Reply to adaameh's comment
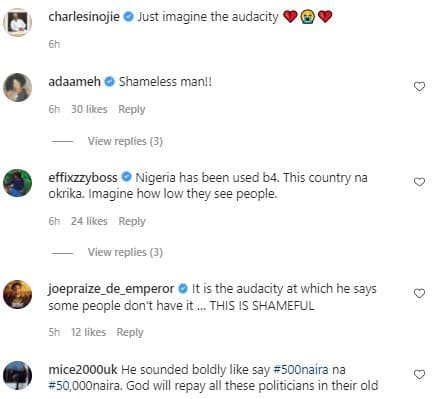 tap(132, 109)
